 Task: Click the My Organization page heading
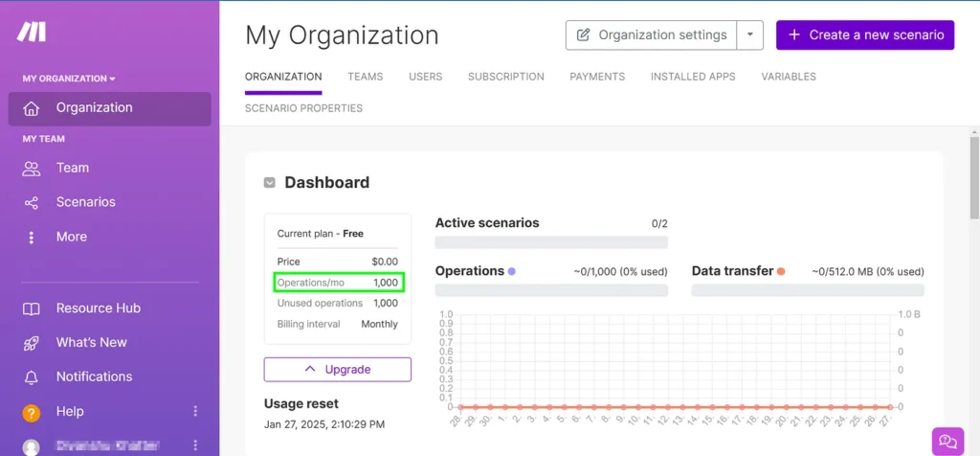click(x=342, y=35)
